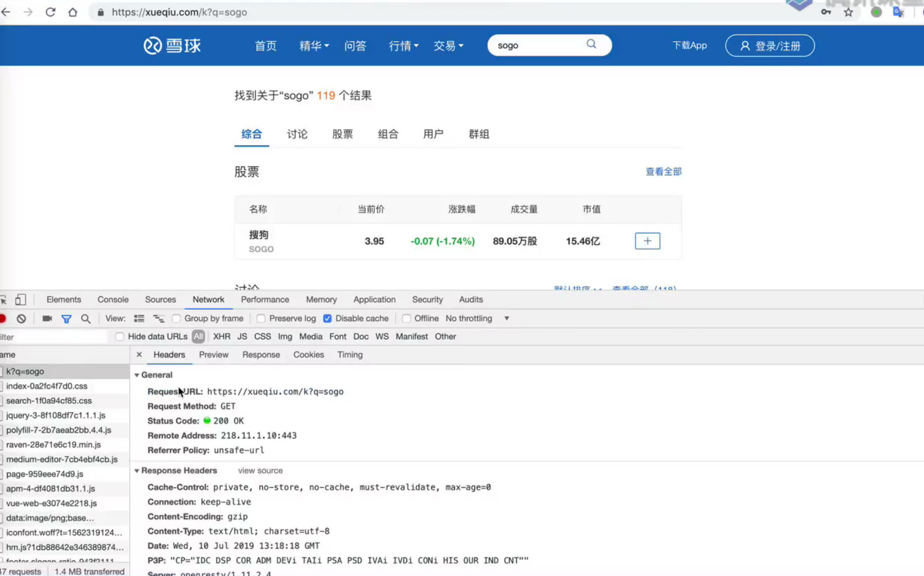Viewport: 924px width, 576px height.
Task: Toggle Disable cache checkbox
Action: 327,318
